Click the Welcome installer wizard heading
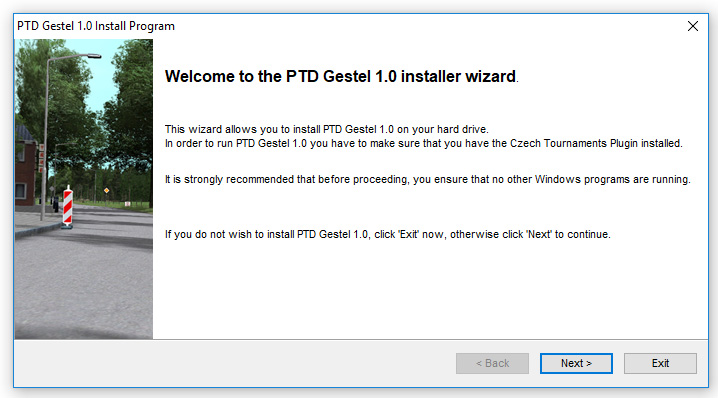 pyautogui.click(x=341, y=76)
